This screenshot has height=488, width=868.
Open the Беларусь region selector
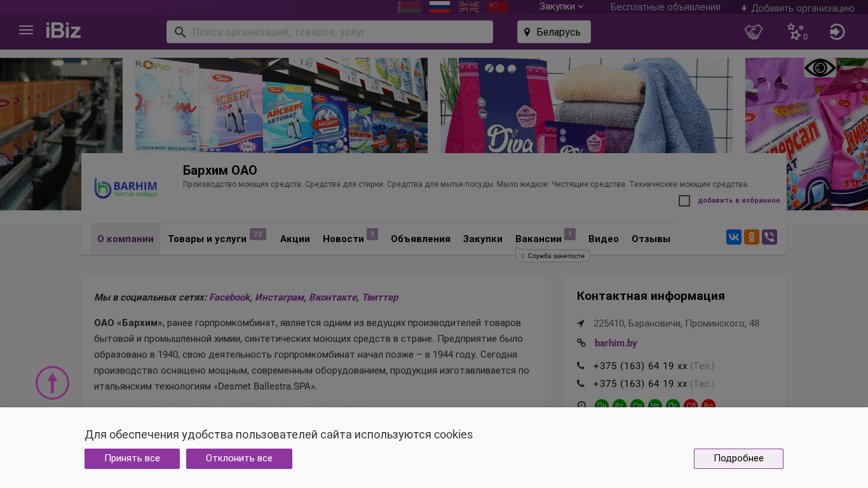(554, 32)
